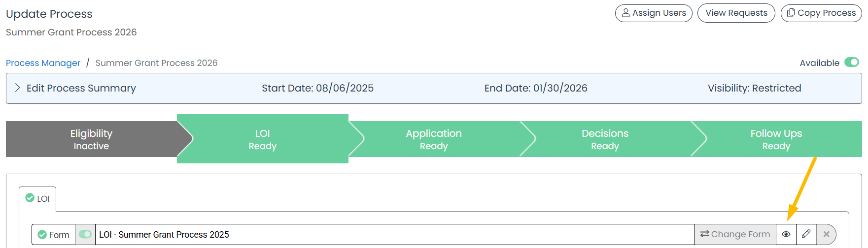Viewport: 868px width, 248px height.
Task: Remove the form with the X icon
Action: click(x=826, y=234)
